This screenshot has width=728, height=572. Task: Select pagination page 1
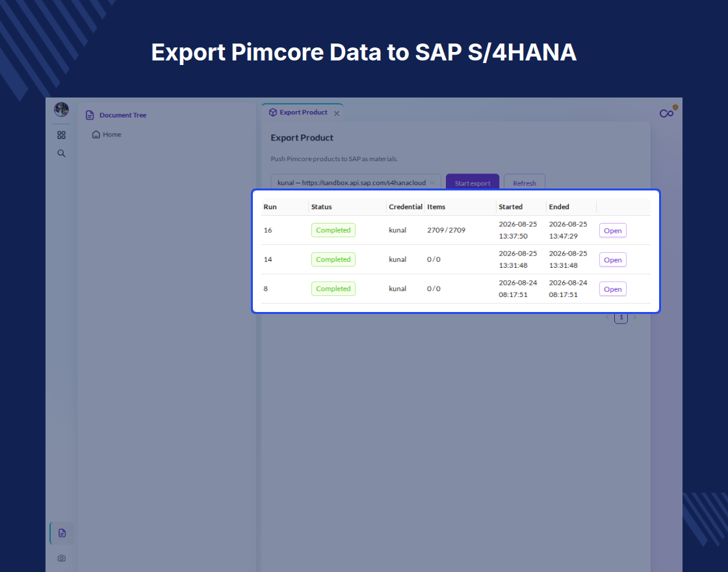(621, 318)
